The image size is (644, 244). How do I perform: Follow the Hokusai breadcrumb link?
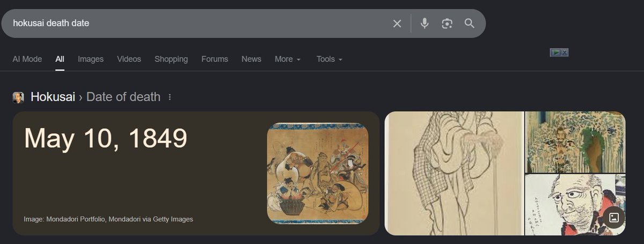[x=53, y=97]
